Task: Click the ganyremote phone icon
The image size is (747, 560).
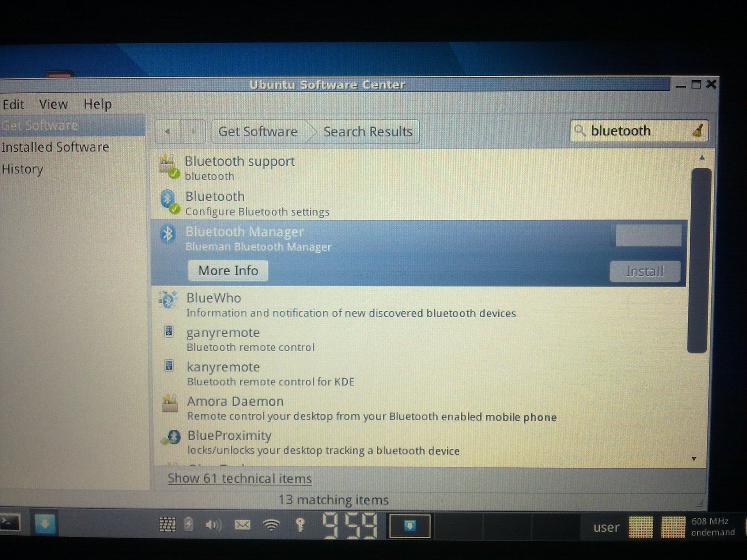Action: coord(169,331)
